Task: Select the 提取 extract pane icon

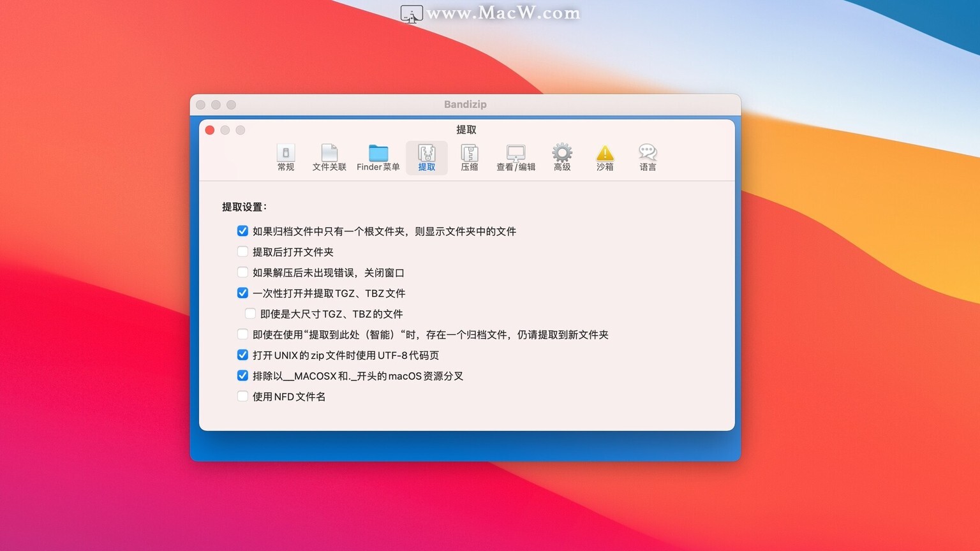Action: coord(427,158)
